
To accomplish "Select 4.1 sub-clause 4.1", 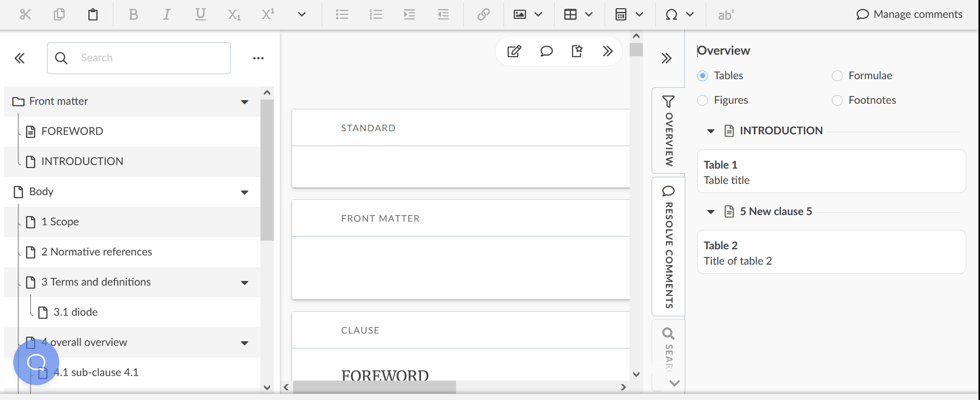I will (96, 372).
